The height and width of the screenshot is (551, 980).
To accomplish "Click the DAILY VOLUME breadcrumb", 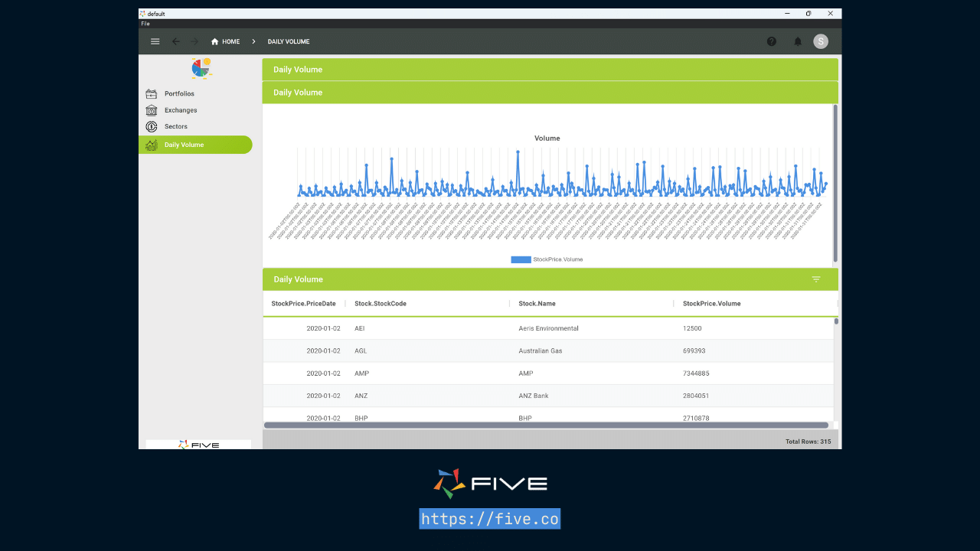I will (x=289, y=41).
